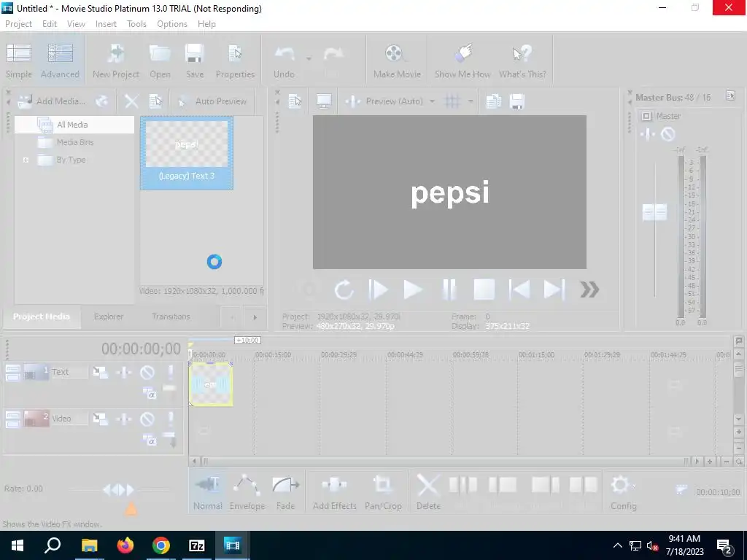747x560 pixels.
Task: Toggle Loop Playback
Action: coord(344,289)
